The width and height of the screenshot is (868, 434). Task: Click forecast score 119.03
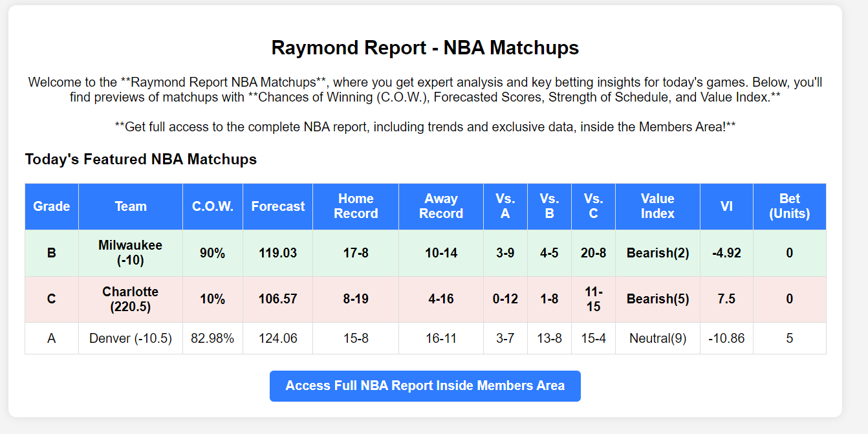(278, 253)
